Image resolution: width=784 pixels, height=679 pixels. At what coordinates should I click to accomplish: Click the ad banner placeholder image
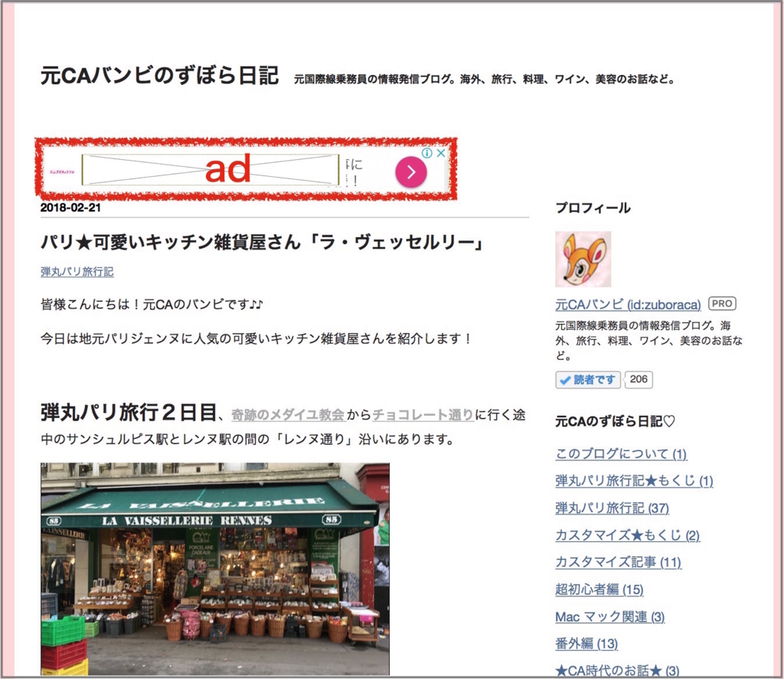click(x=211, y=169)
